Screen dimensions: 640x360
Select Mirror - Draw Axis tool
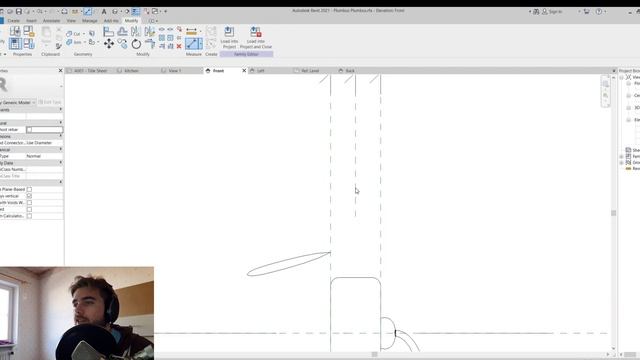click(x=149, y=31)
